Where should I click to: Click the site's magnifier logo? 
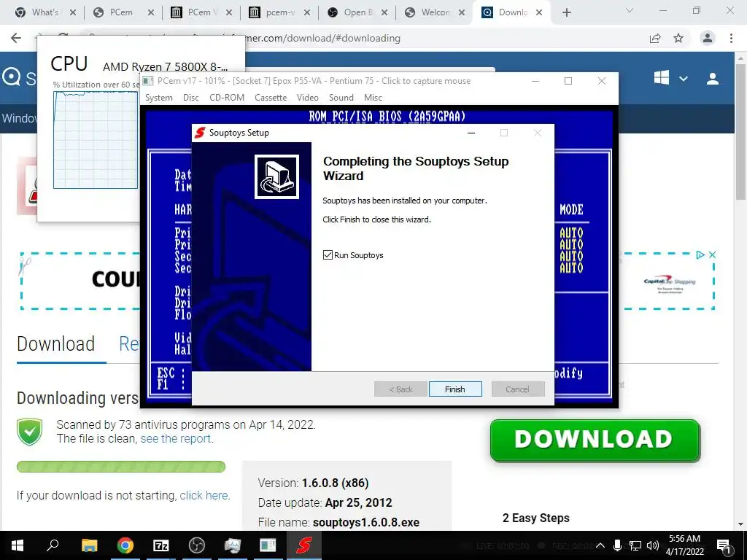click(x=11, y=77)
